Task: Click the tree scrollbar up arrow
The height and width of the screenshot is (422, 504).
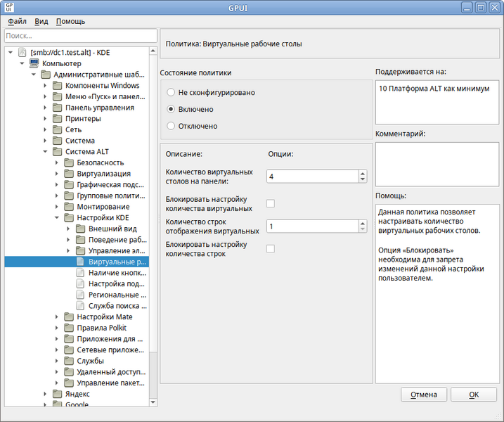Action: pos(153,51)
